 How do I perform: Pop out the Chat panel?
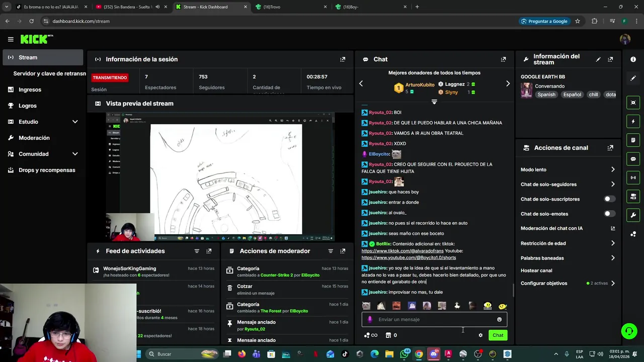503,59
